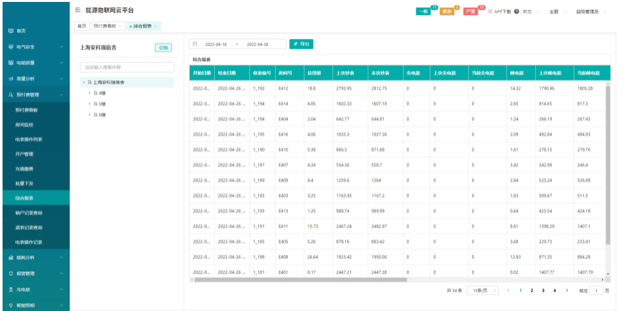Screen dimensions: 644x311
Task: Click the table's right horizontal scroll arrow
Action: pos(603,280)
